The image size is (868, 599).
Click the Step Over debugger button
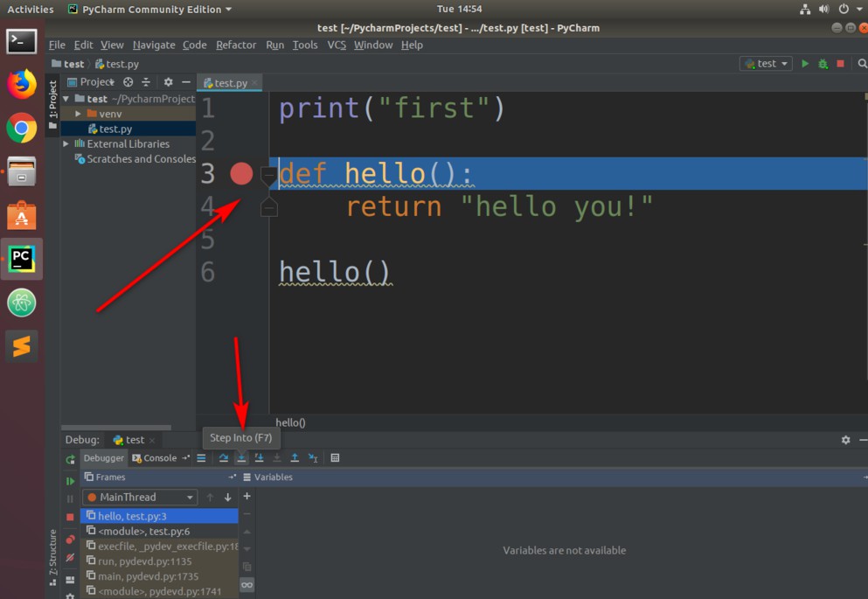224,458
